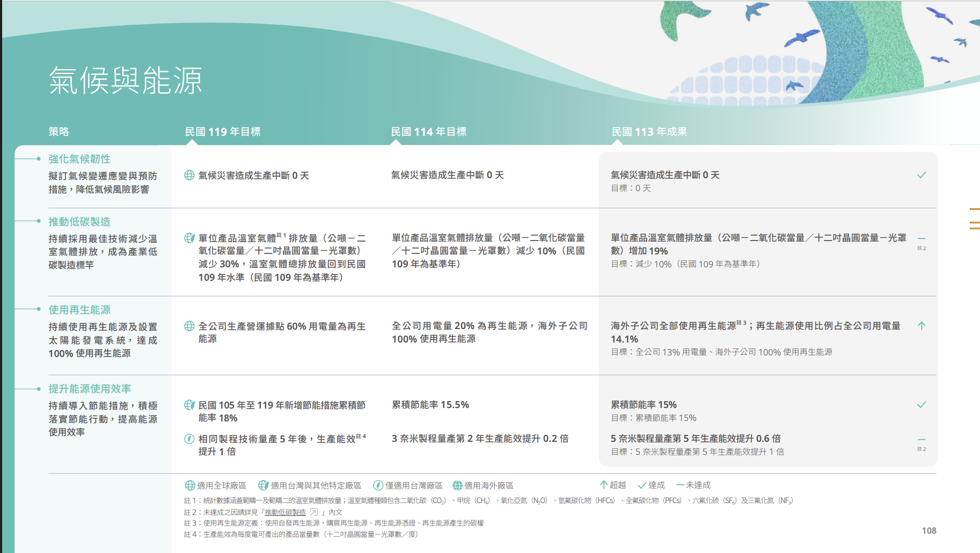Click the 民國 113 年成果 column header

[649, 132]
